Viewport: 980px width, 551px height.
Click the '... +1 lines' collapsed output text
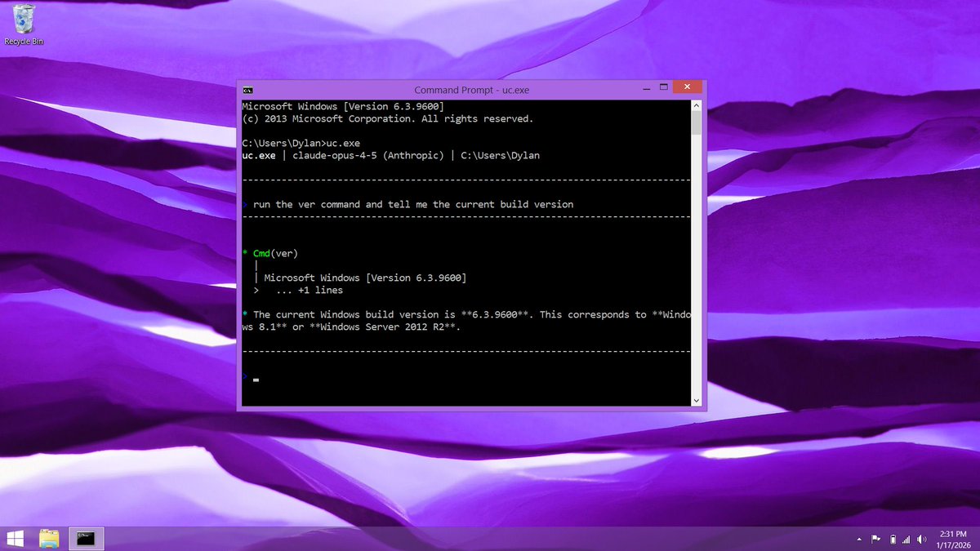pyautogui.click(x=309, y=290)
